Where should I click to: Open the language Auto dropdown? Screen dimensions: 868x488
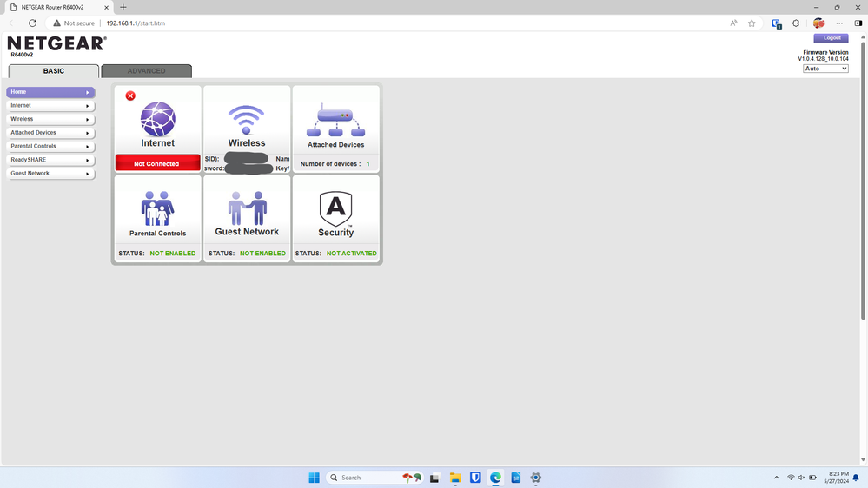(825, 69)
